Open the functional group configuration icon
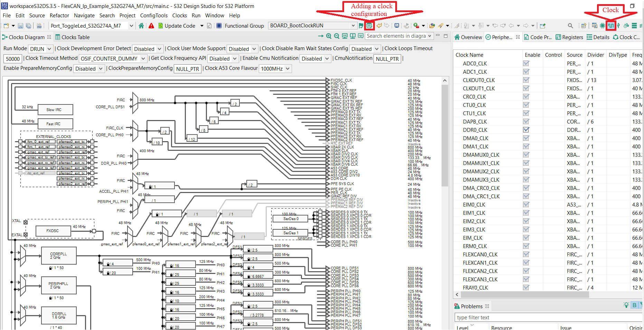The width and height of the screenshot is (644, 330). point(369,26)
